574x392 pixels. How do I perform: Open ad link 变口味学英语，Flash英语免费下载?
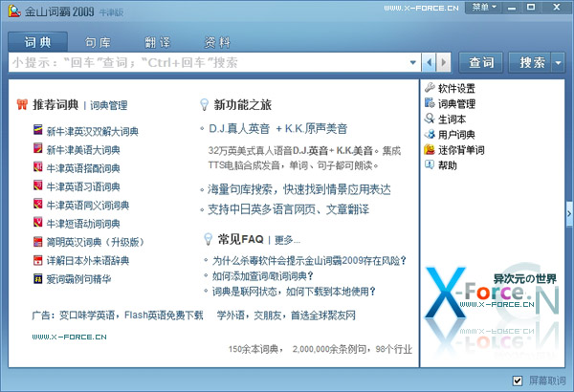click(x=131, y=316)
